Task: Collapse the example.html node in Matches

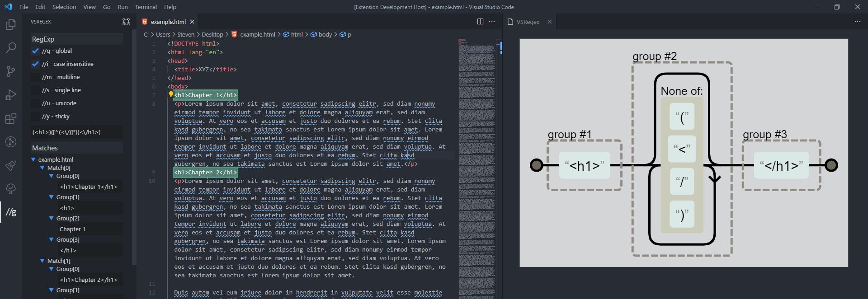Action: 33,159
